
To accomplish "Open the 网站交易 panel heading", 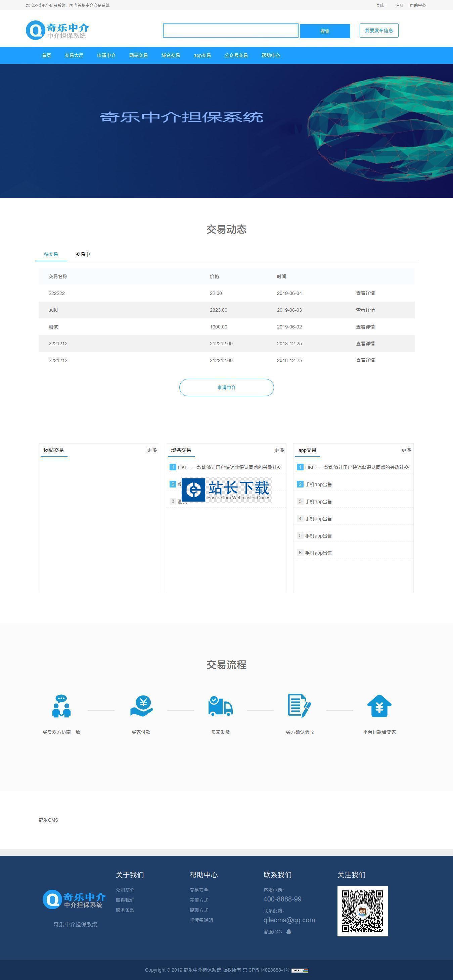I will [54, 450].
